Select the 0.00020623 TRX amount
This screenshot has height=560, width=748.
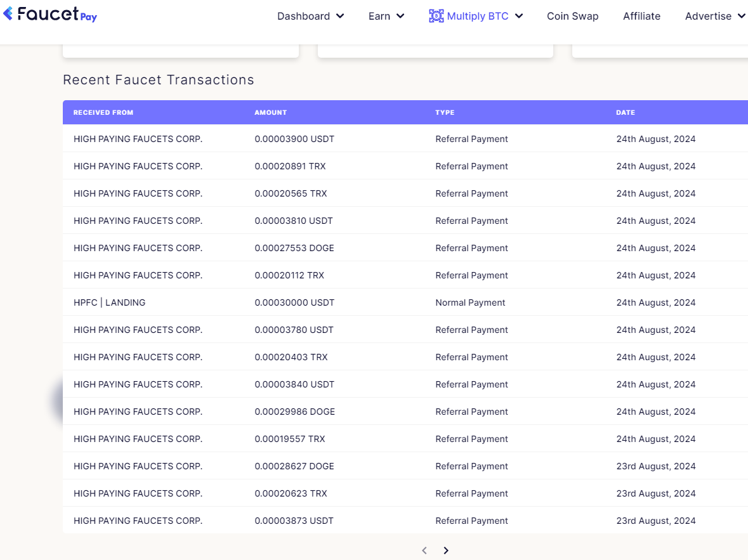tap(291, 493)
